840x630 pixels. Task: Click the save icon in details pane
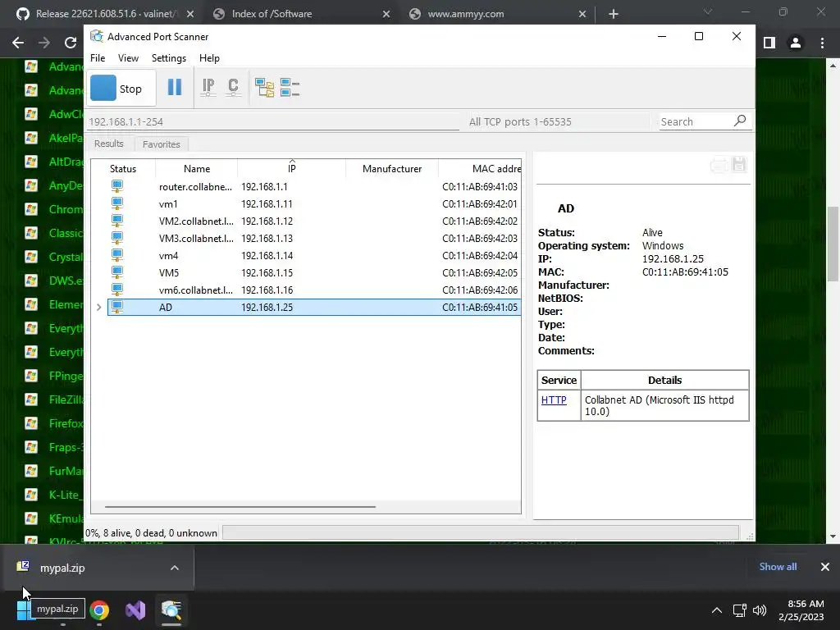[739, 164]
